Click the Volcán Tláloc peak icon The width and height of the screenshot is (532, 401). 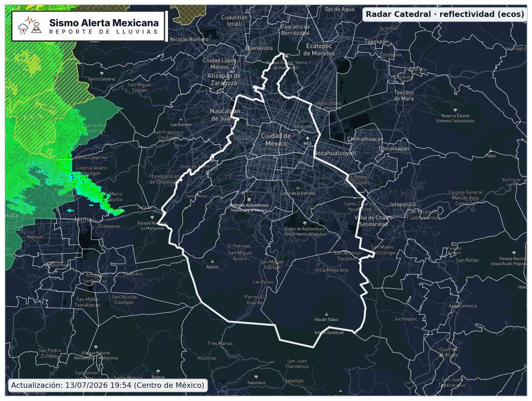coord(327,313)
